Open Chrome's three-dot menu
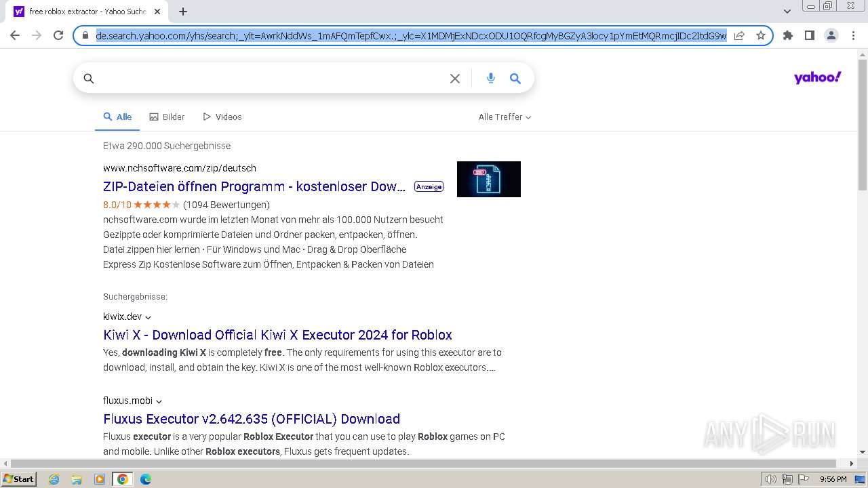 [x=852, y=35]
